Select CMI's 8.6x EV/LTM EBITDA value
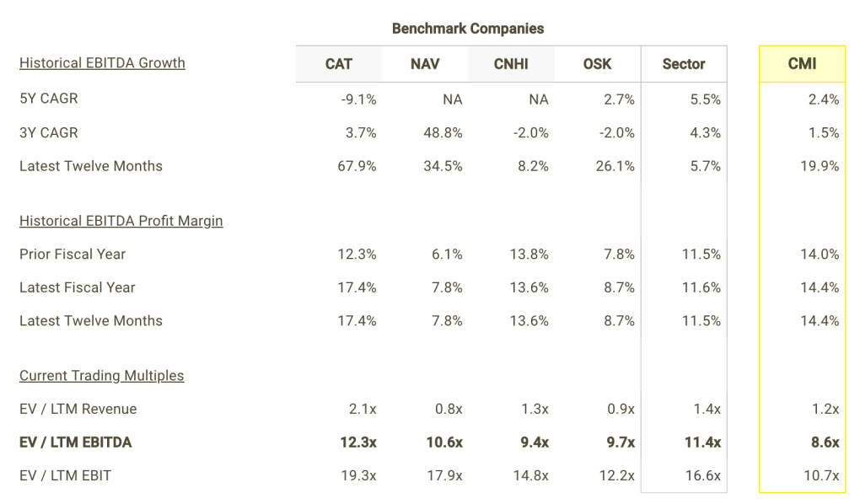This screenshot has height=504, width=860. 825,442
